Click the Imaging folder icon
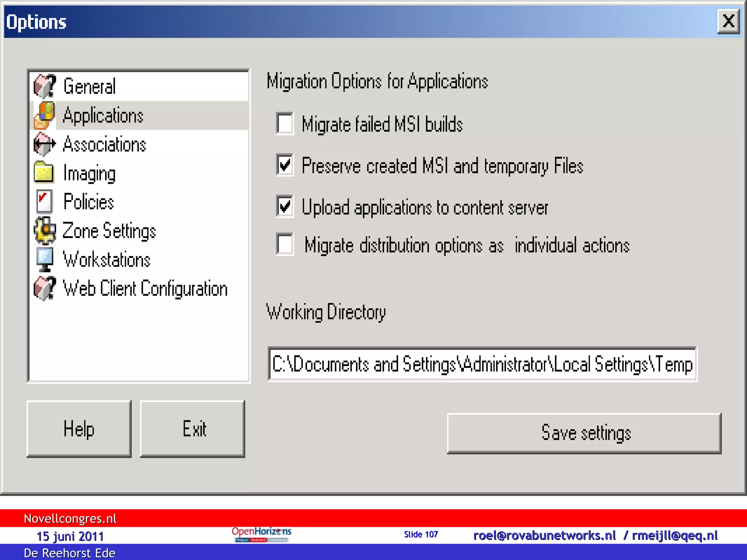This screenshot has height=560, width=747. pos(44,172)
